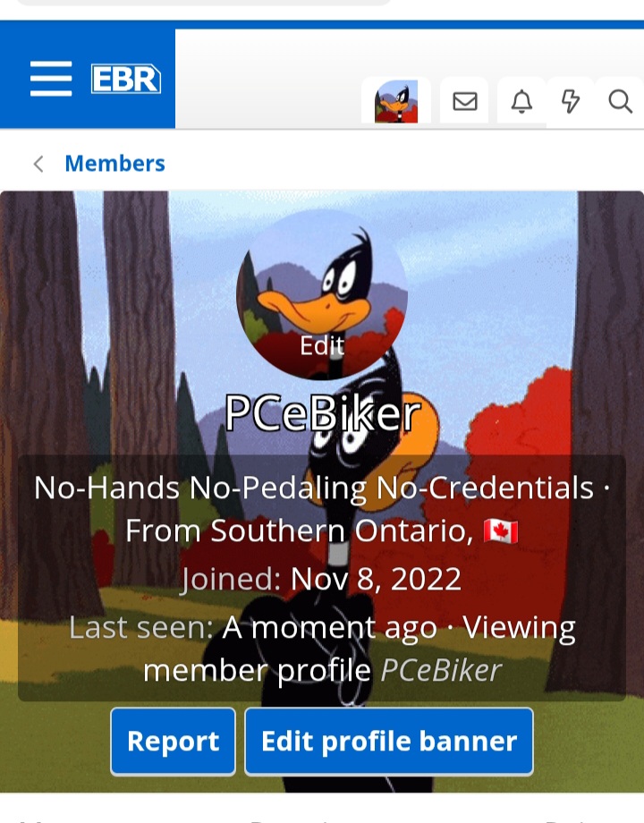Go back using chevron beside Members

(38, 164)
